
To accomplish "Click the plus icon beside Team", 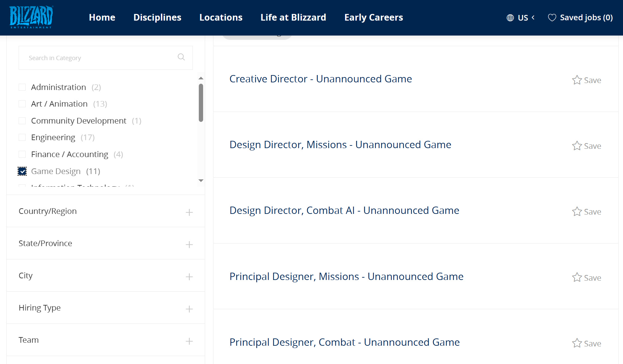I will click(189, 341).
